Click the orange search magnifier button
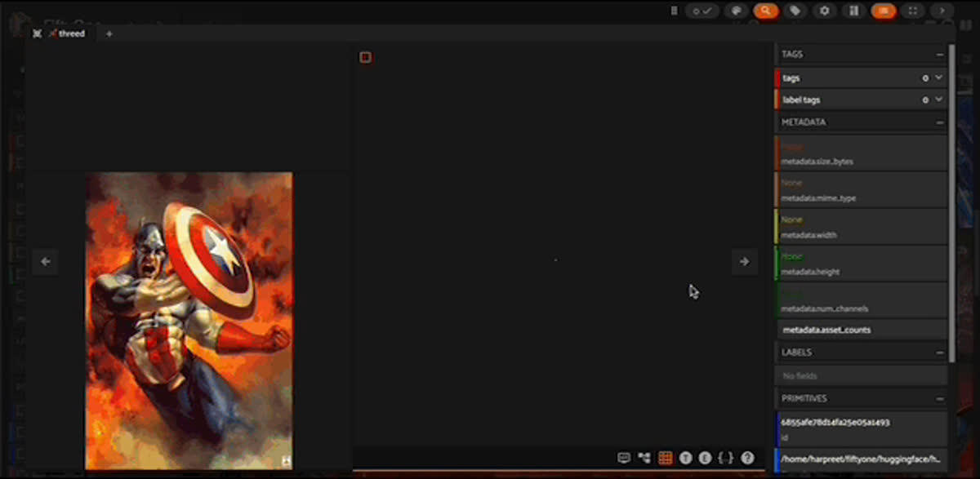This screenshot has height=479, width=980. [765, 11]
